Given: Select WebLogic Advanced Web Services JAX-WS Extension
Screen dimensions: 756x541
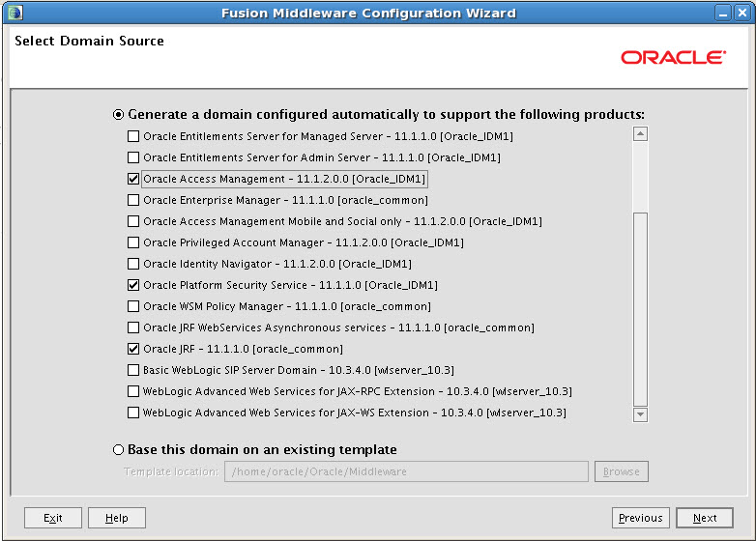Looking at the screenshot, I should [133, 413].
